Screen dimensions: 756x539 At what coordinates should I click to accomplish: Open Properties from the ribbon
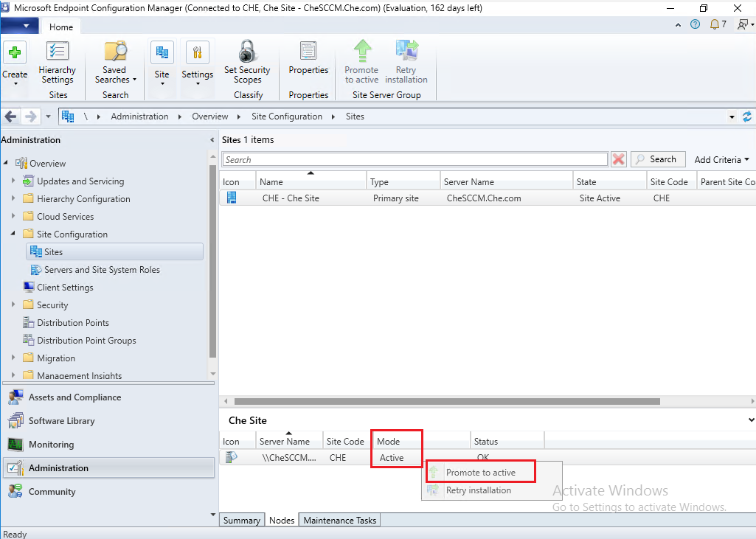click(x=308, y=58)
